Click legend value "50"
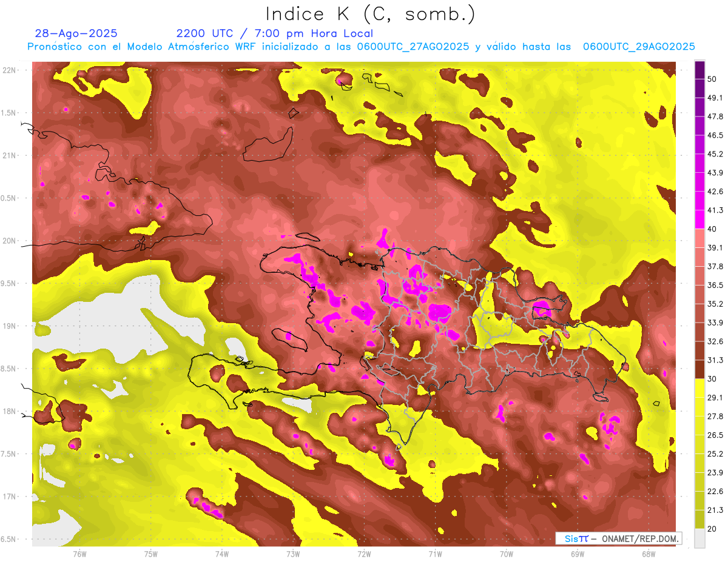Screen dimensions: 728x562 point(712,79)
